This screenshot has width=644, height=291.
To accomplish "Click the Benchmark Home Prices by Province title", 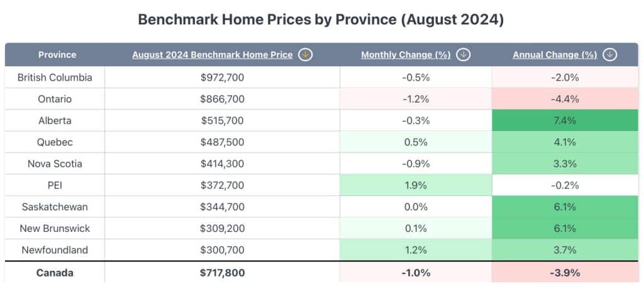I will [x=321, y=20].
